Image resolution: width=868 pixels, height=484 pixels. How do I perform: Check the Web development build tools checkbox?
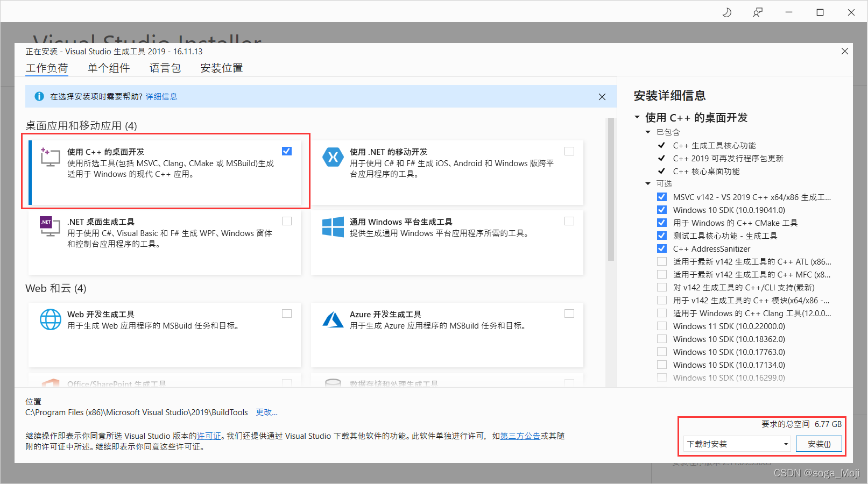click(x=287, y=314)
